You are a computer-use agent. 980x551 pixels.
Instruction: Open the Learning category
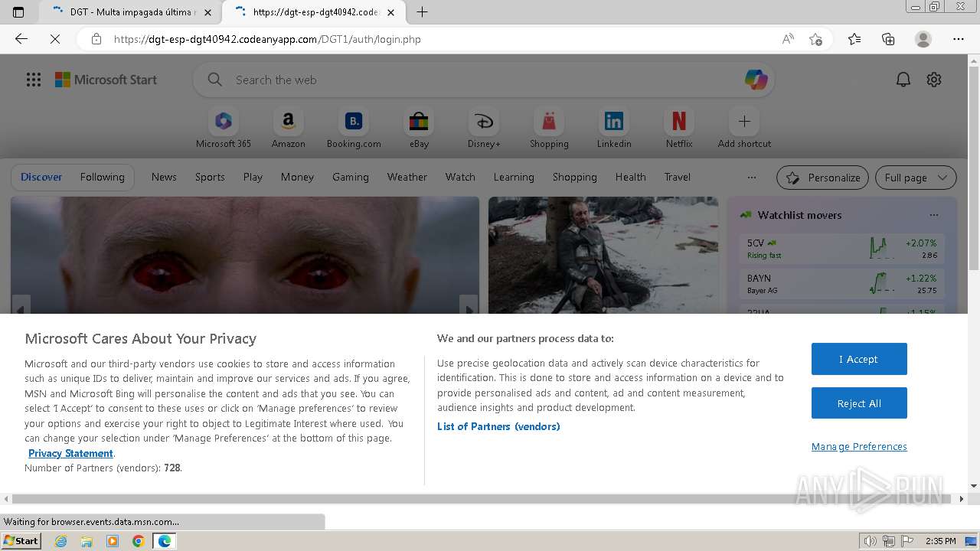[x=514, y=177]
